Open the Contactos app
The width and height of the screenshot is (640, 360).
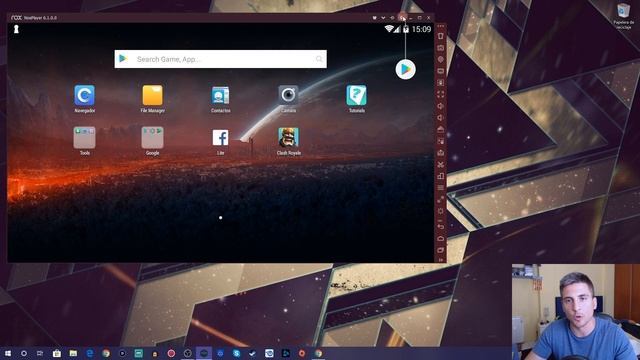[220, 95]
